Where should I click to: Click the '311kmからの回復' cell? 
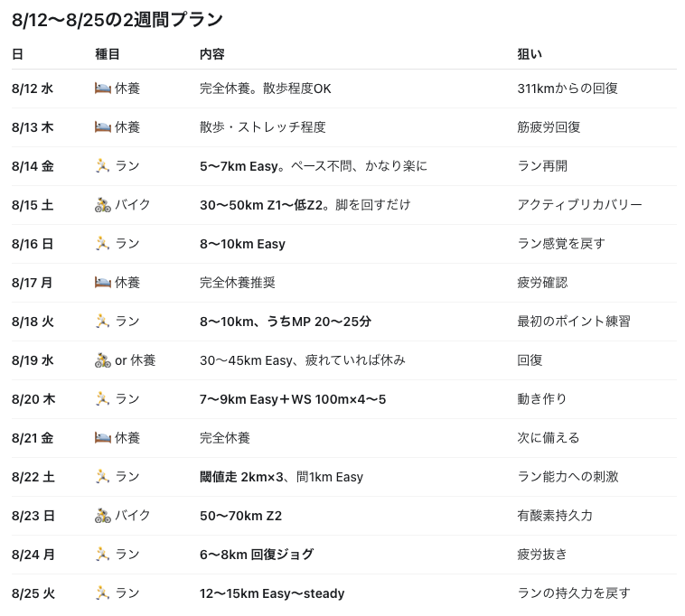(568, 89)
